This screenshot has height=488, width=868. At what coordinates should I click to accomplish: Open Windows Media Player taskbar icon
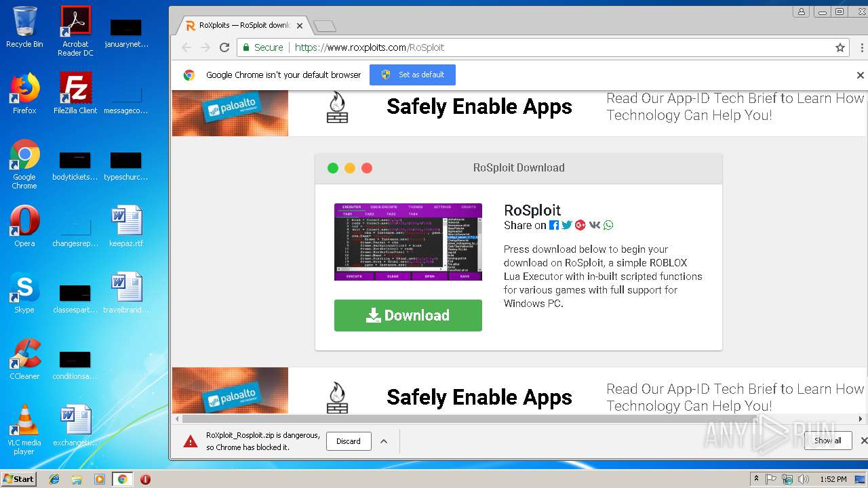tap(100, 479)
